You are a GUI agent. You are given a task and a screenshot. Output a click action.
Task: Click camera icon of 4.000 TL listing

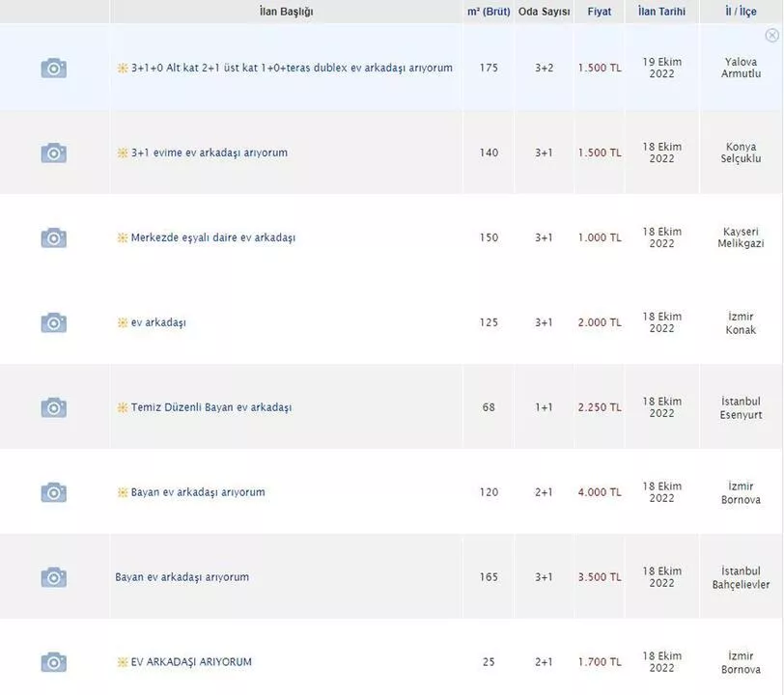point(54,492)
